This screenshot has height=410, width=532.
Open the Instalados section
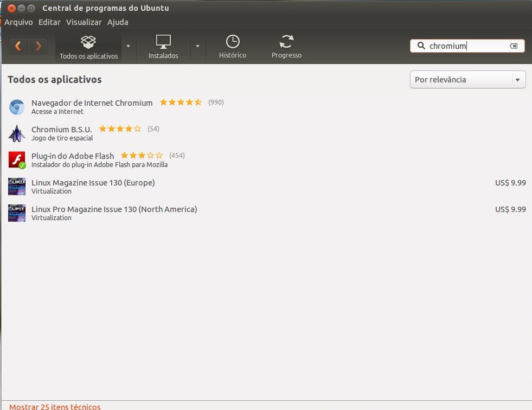163,47
